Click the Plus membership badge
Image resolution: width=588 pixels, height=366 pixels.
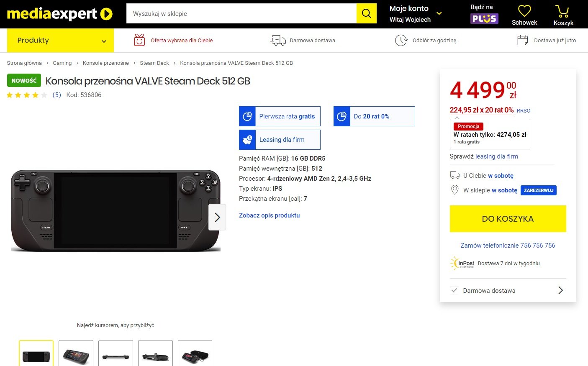point(484,18)
